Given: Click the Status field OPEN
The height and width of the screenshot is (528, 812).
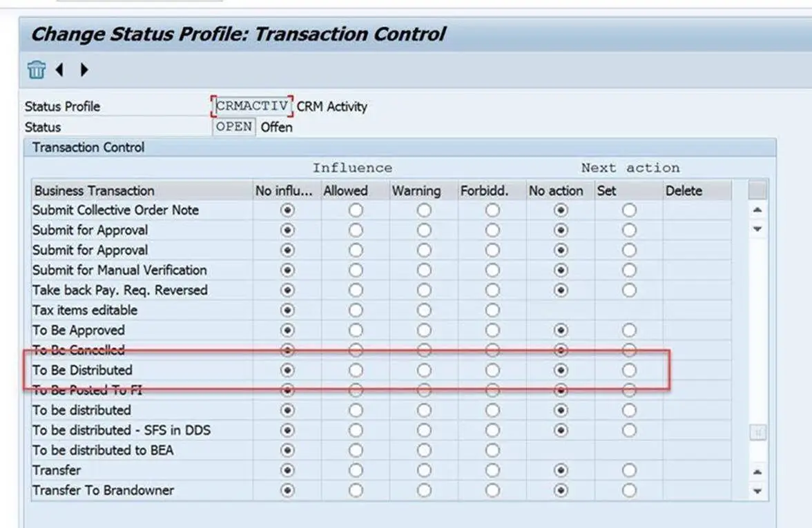Looking at the screenshot, I should (234, 127).
